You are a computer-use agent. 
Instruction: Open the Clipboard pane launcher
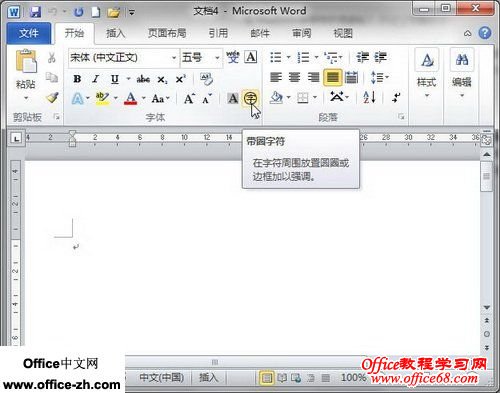click(x=56, y=117)
